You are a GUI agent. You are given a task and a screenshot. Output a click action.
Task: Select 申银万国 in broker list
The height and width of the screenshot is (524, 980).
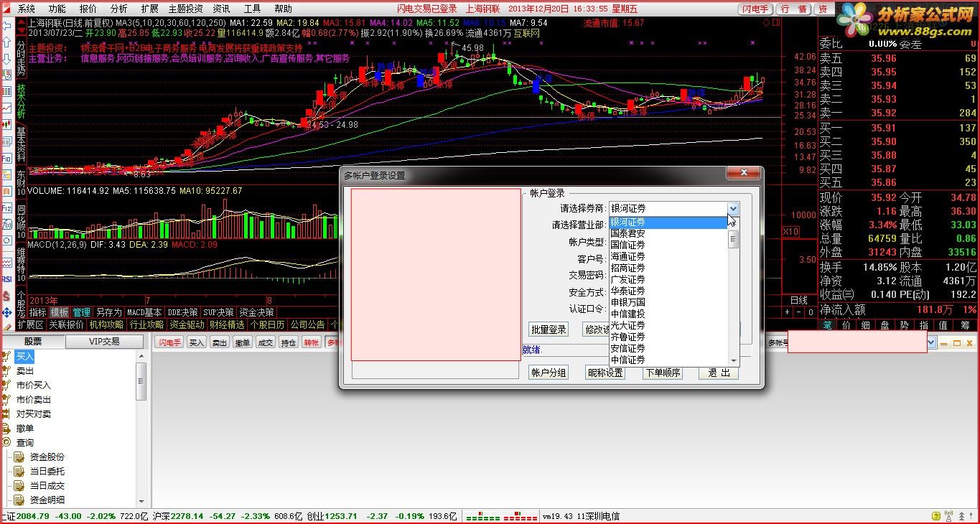(628, 302)
